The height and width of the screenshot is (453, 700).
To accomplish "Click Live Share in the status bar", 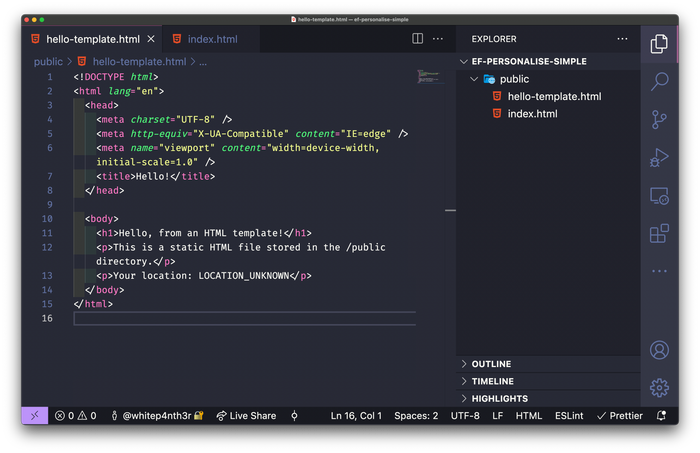I will (x=246, y=415).
